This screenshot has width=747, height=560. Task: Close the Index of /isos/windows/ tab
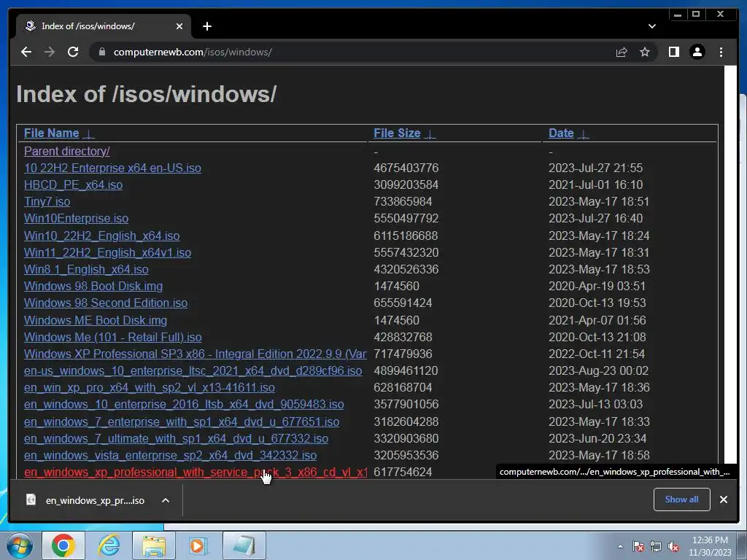click(179, 26)
